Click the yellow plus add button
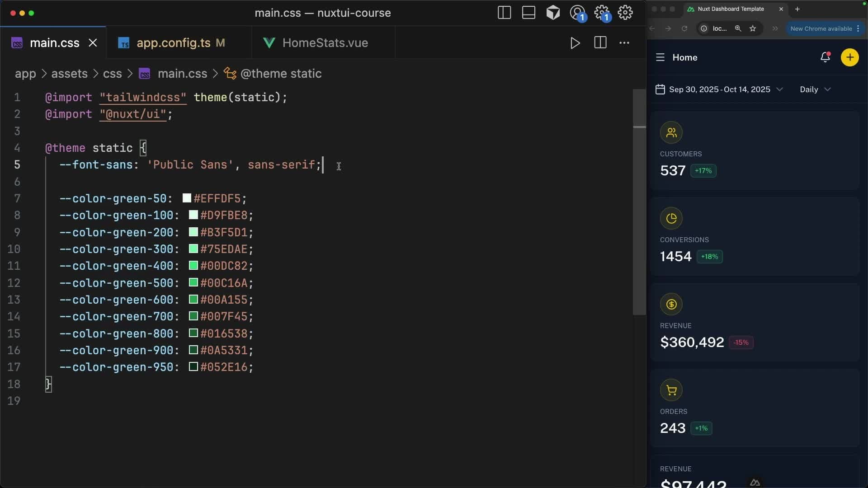 pos(849,57)
